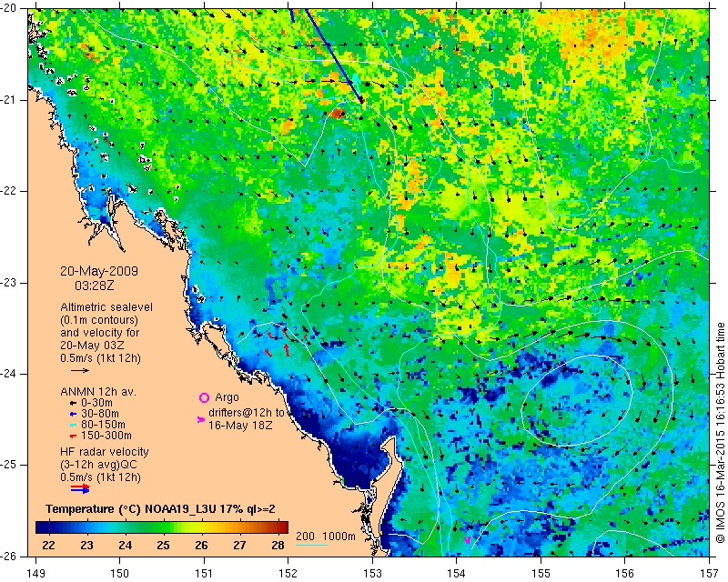Click the longitude axis label 150
This screenshot has height=582, width=728.
click(x=120, y=574)
